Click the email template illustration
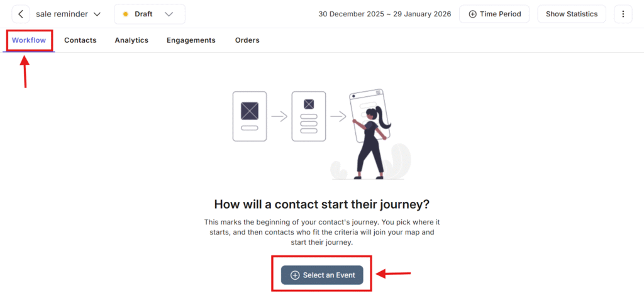Viewport: 644px width, 293px height. tap(250, 116)
